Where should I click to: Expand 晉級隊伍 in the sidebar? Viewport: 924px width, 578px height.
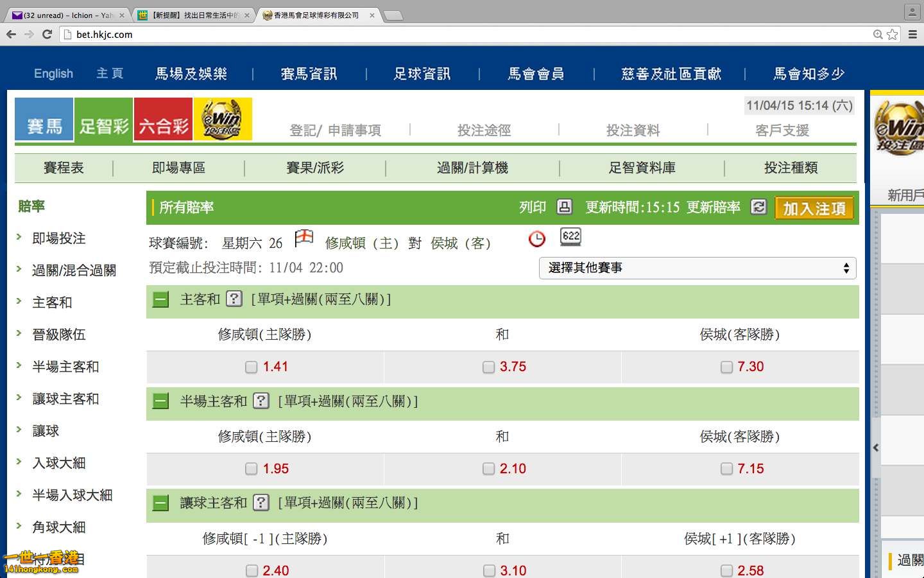tap(58, 335)
